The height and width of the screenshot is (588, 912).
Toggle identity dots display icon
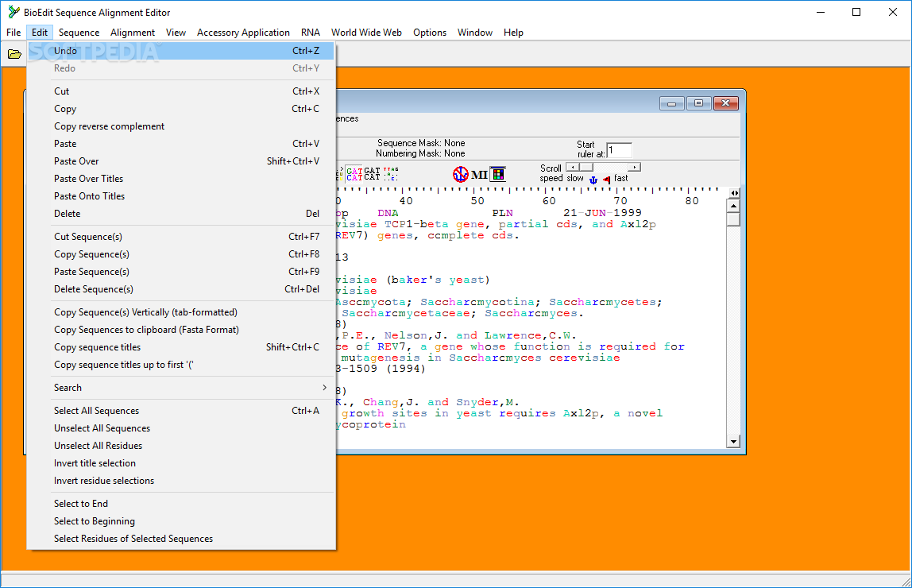click(x=391, y=173)
